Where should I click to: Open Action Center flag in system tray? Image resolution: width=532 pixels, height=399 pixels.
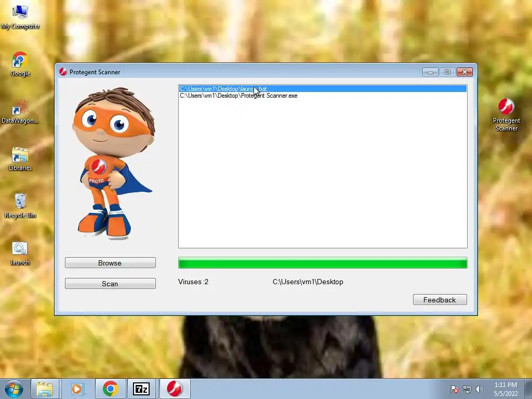[x=454, y=389]
